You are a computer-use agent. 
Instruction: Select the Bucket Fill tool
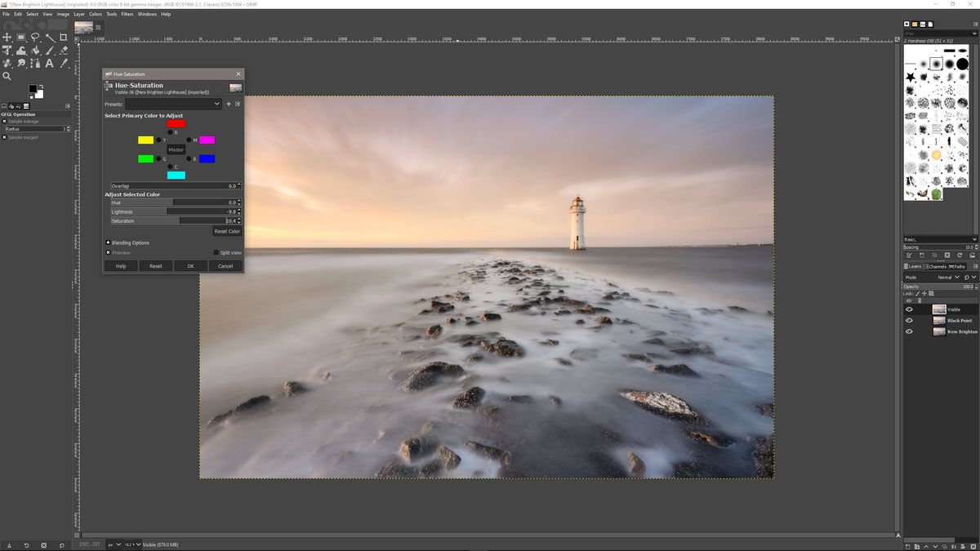click(36, 50)
